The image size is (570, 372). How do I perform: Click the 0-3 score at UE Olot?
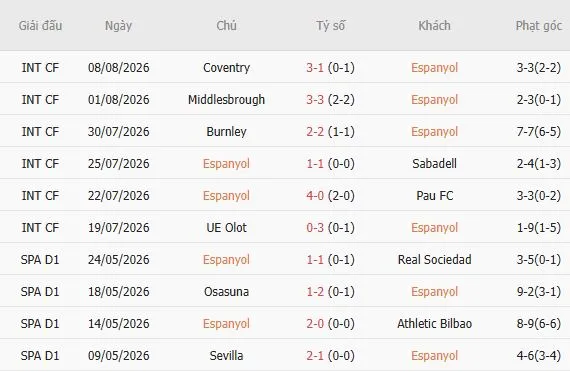(315, 228)
